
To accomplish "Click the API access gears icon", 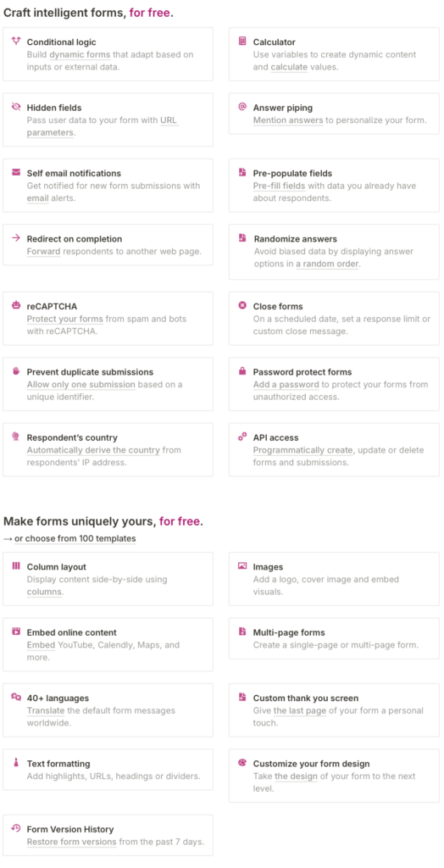I will [242, 437].
